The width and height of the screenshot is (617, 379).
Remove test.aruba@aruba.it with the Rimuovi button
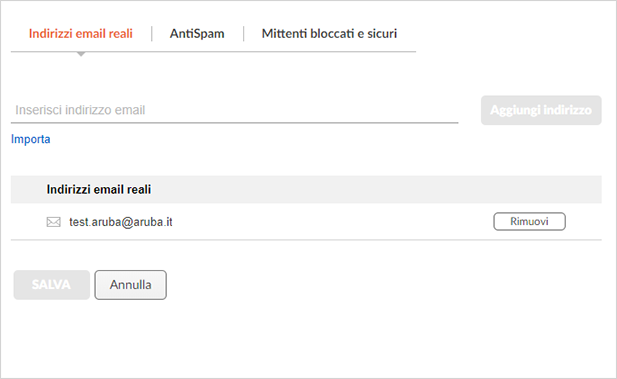pyautogui.click(x=529, y=222)
